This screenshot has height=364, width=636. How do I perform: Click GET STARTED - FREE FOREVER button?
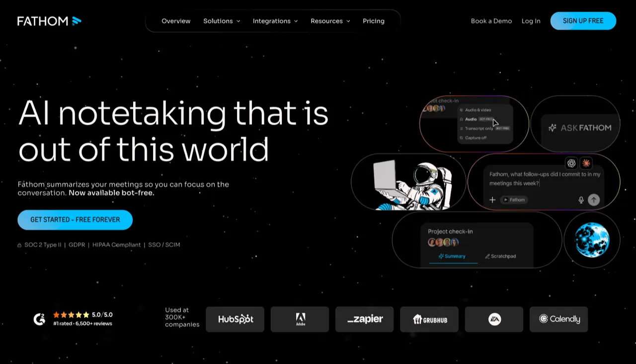75,219
